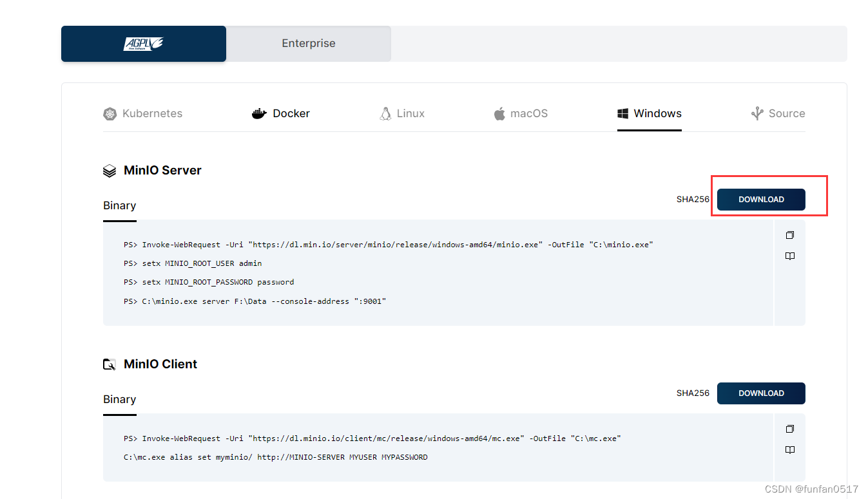
Task: Click the MinIO Server heading
Action: (x=162, y=171)
